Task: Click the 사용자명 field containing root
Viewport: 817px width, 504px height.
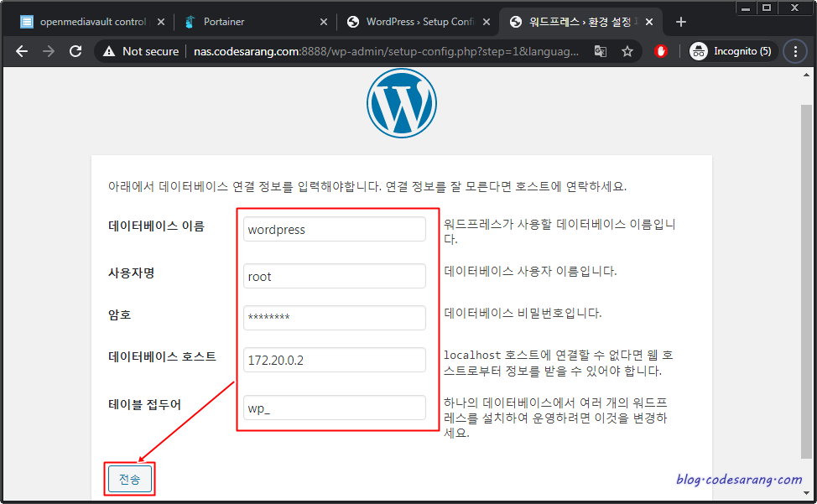Action: click(335, 276)
